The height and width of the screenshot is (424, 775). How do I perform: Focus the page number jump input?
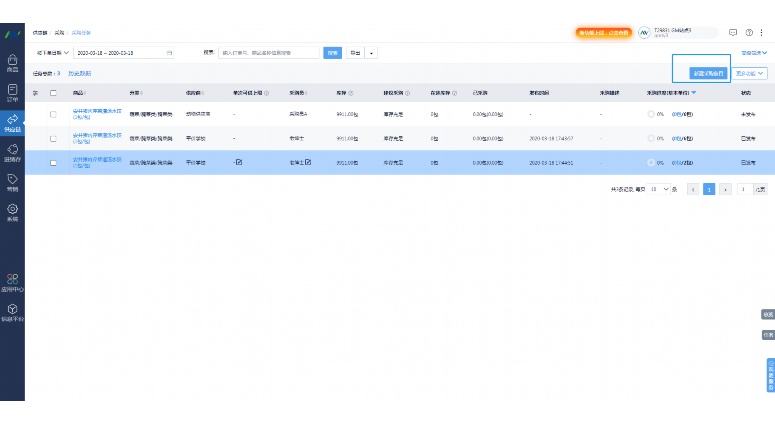click(x=744, y=189)
